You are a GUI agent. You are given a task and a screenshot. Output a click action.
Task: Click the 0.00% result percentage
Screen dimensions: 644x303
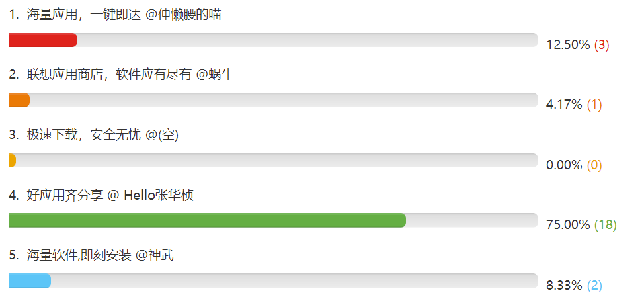pos(564,165)
